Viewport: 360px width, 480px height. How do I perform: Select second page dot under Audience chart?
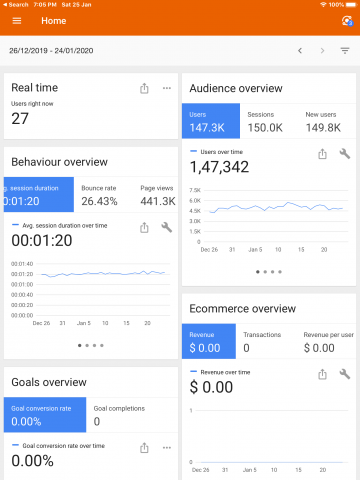click(x=265, y=272)
